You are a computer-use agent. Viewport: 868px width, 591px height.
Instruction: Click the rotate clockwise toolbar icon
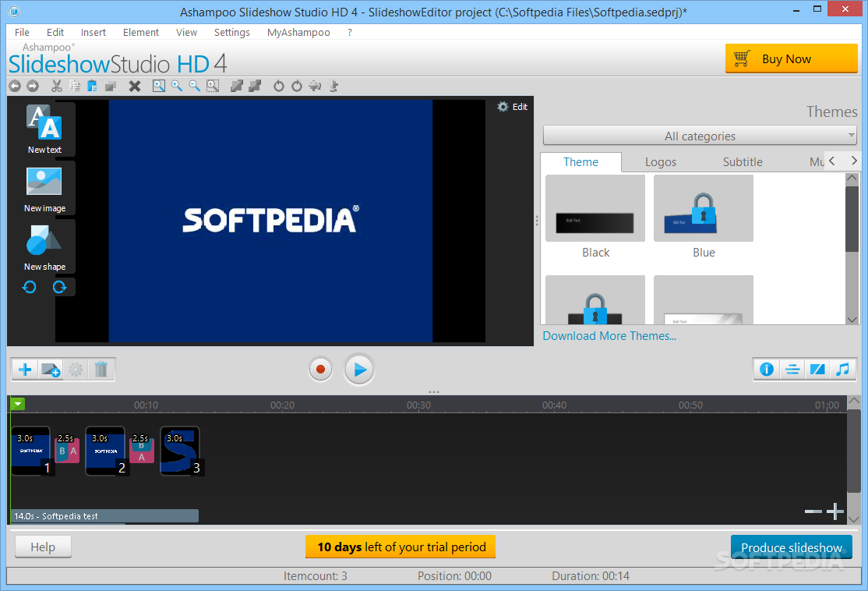(297, 86)
